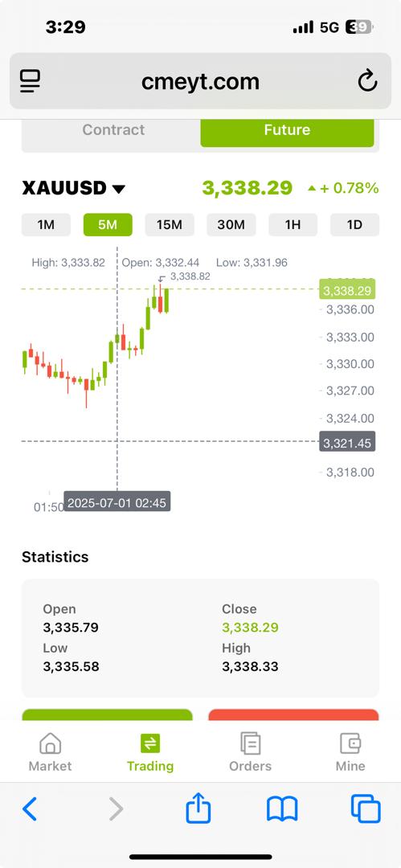401x868 pixels.
Task: Select the 1H chart interval
Action: 293,225
